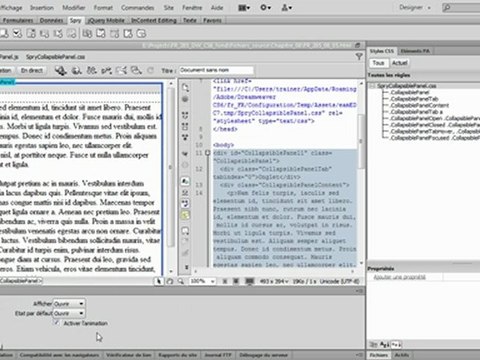The width and height of the screenshot is (480, 360).
Task: Toggle the Activer l'animation checkbox
Action: coord(57,323)
